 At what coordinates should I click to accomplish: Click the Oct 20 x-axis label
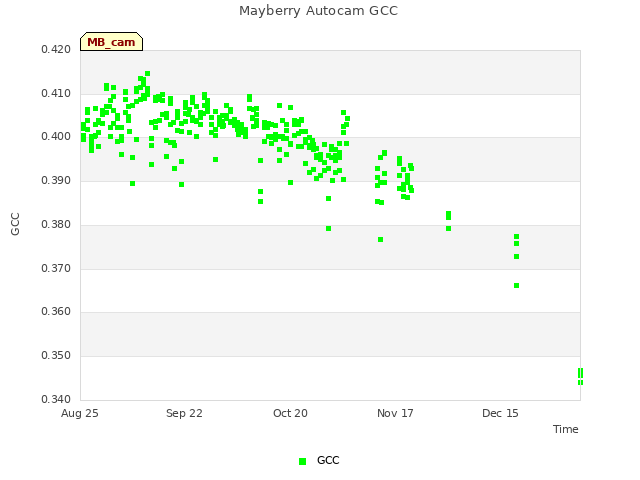[290, 413]
